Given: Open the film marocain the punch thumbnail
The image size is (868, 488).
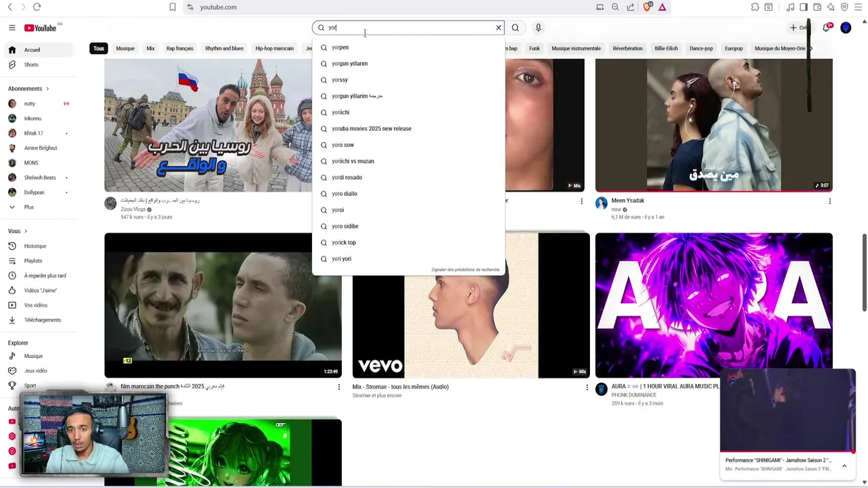Looking at the screenshot, I should [x=223, y=305].
